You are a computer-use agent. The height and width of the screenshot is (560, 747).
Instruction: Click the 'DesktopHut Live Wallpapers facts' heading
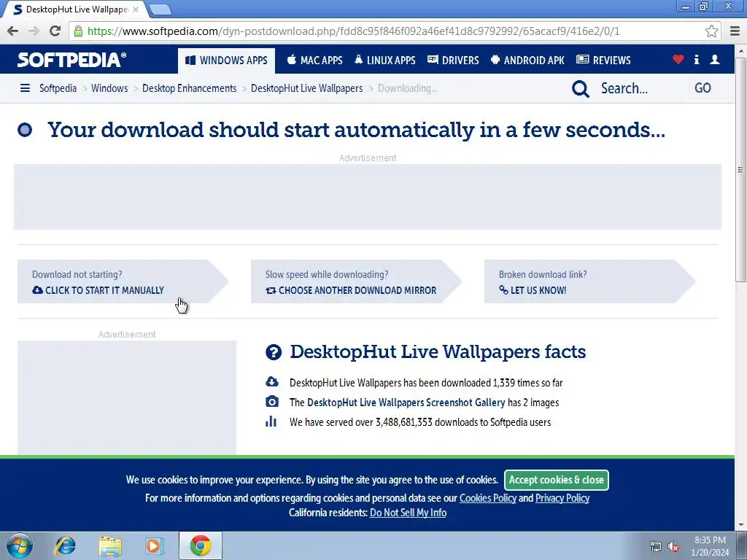coord(438,351)
